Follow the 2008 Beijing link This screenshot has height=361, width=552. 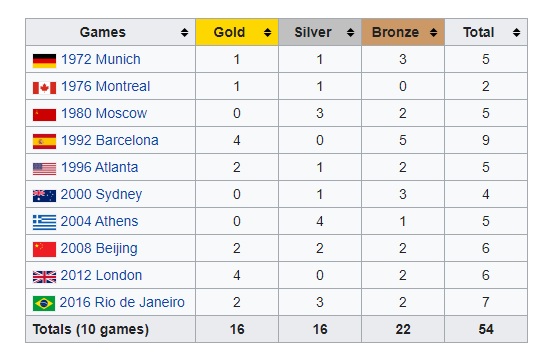[x=99, y=248]
